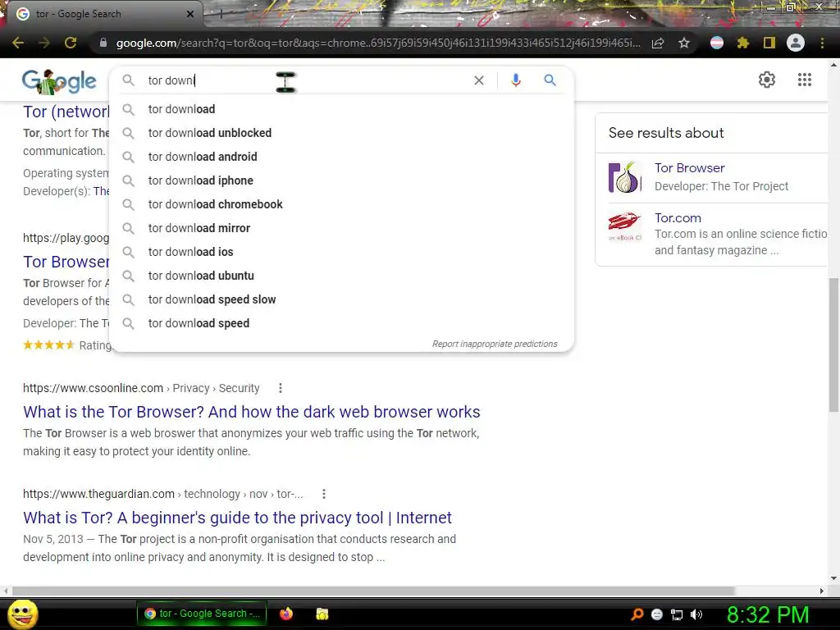
Task: Clear the search box with X
Action: [479, 80]
